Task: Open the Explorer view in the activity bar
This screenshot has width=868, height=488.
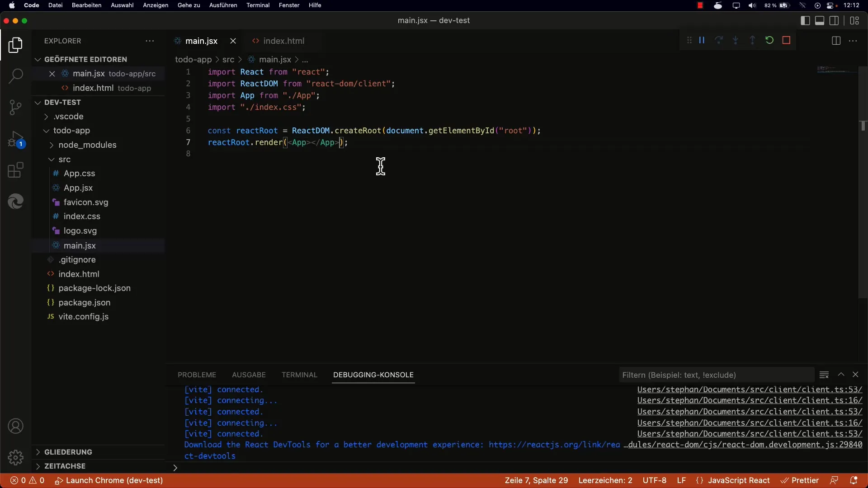Action: pos(15,45)
